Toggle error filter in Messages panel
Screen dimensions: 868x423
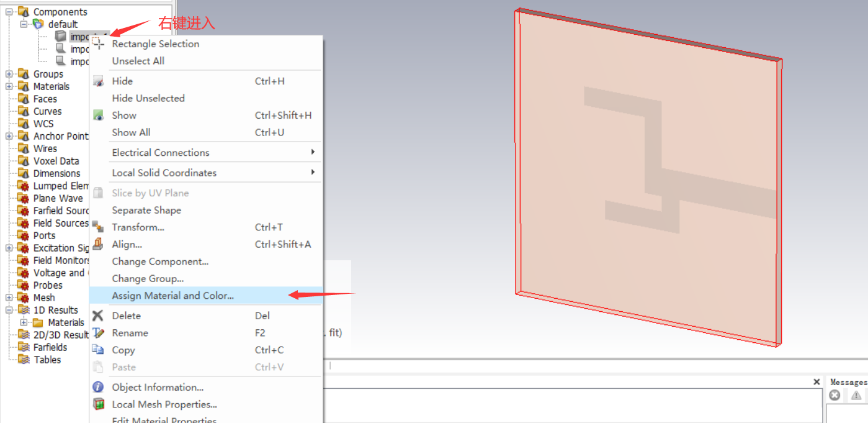point(835,395)
